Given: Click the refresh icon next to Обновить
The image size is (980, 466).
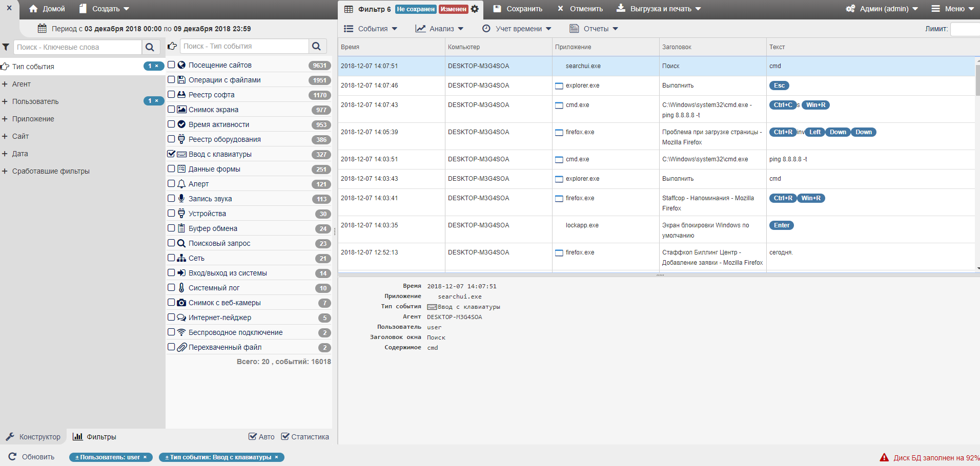Looking at the screenshot, I should (12, 457).
